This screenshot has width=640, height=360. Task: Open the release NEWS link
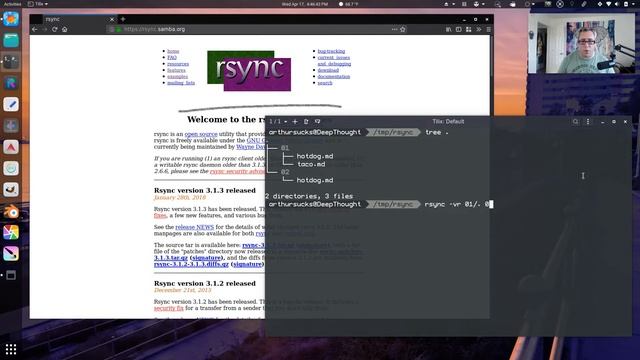[x=194, y=227]
